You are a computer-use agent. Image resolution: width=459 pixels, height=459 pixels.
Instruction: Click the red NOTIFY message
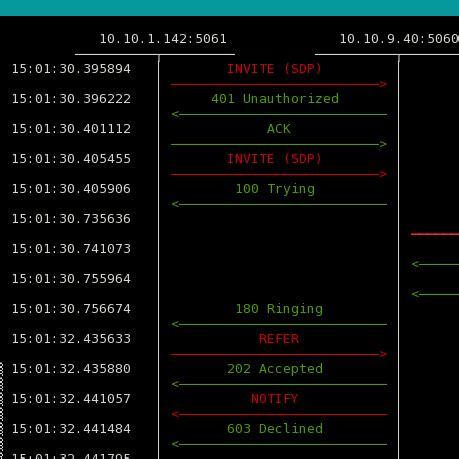(274, 399)
